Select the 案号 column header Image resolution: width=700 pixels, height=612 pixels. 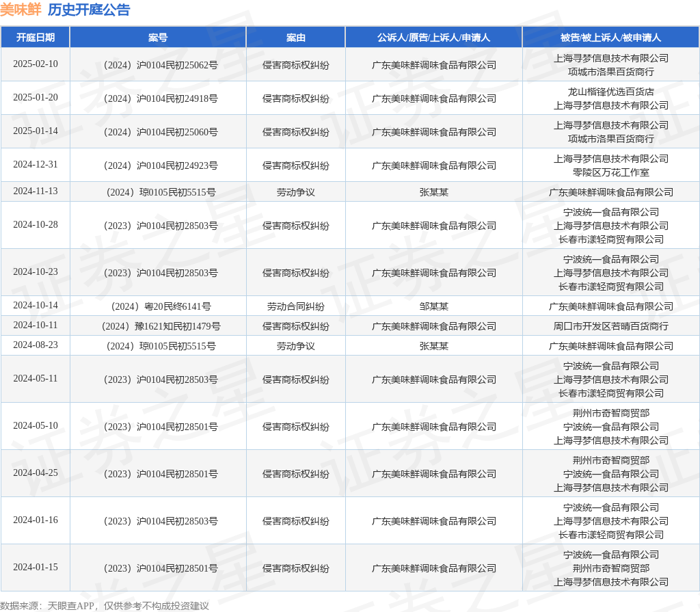coord(158,38)
